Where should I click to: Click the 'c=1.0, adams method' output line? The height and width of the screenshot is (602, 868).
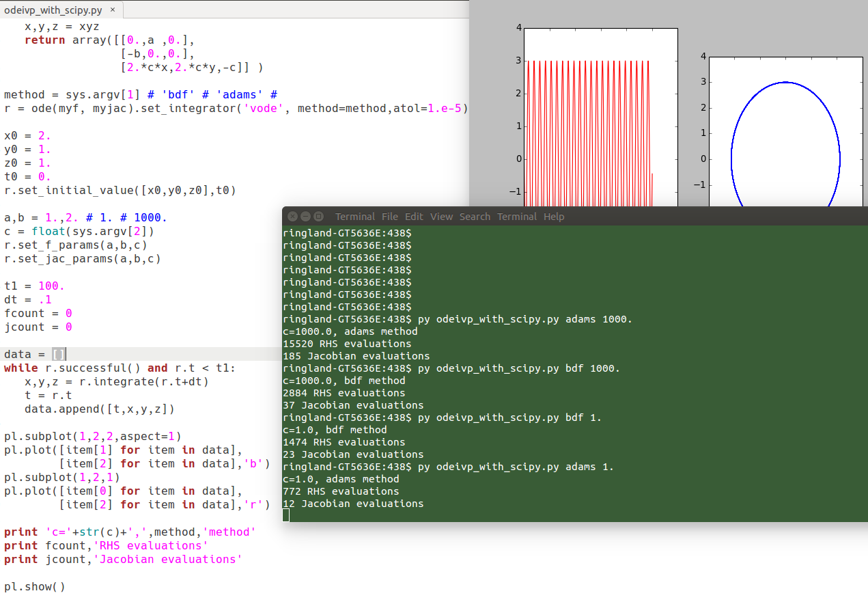pyautogui.click(x=341, y=479)
